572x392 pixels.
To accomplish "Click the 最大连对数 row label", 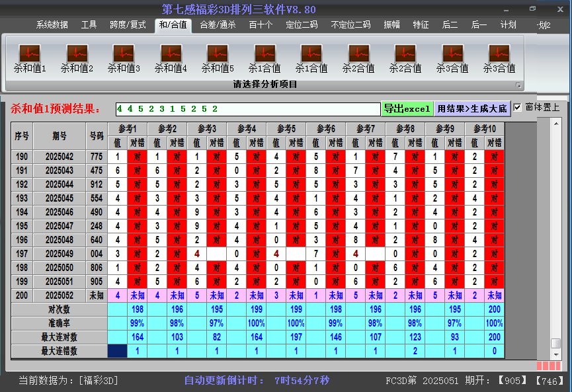I will 59,337.
